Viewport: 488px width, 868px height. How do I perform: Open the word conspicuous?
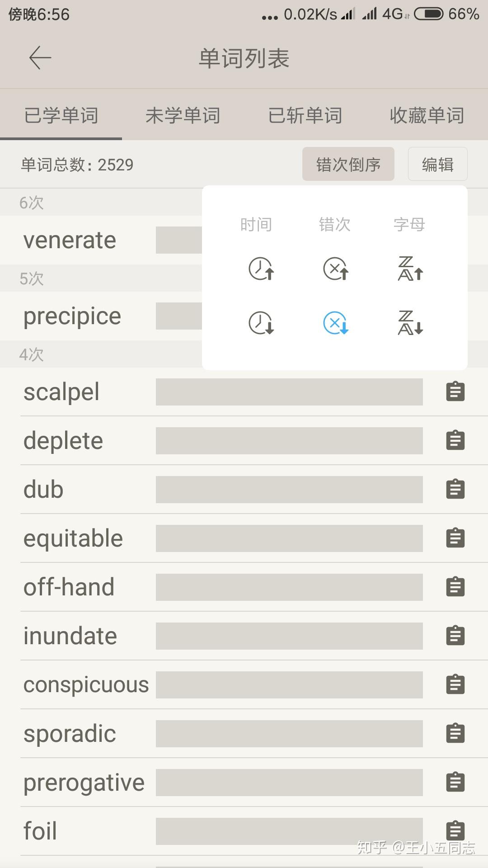[x=86, y=684]
